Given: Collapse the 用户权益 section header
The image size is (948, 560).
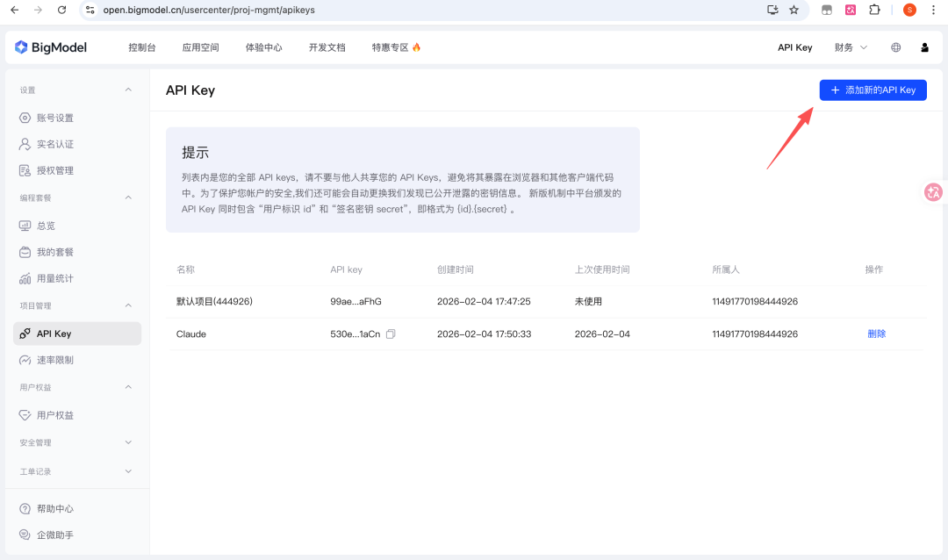Looking at the screenshot, I should 128,387.
